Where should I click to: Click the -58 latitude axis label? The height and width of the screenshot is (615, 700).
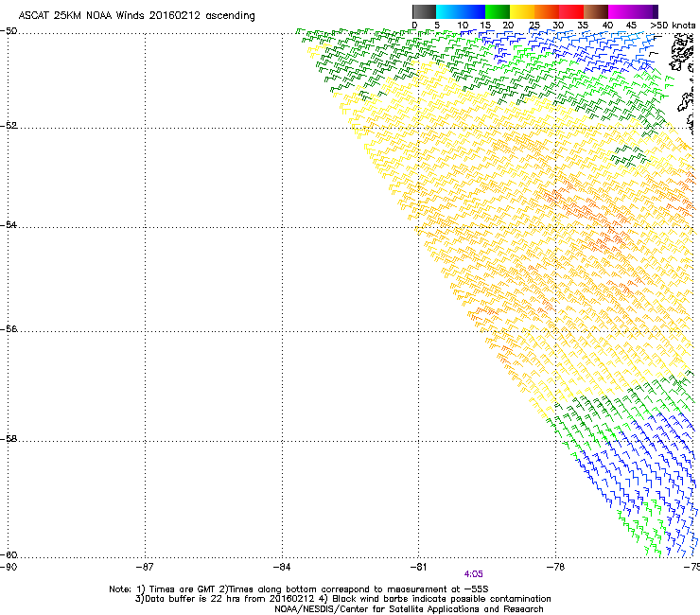(9, 439)
